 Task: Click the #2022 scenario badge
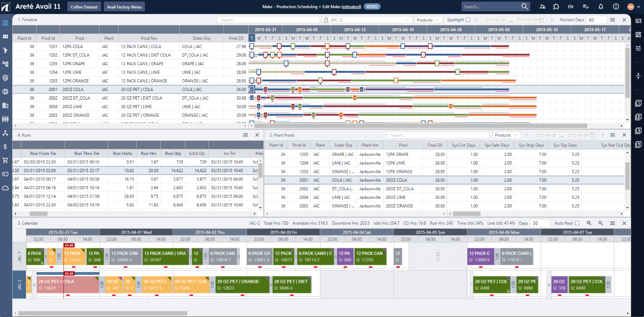(372, 7)
